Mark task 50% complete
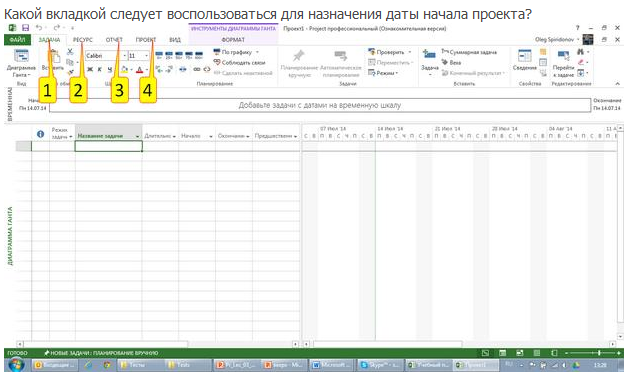Viewport: 626px width, 381px height. [179, 55]
